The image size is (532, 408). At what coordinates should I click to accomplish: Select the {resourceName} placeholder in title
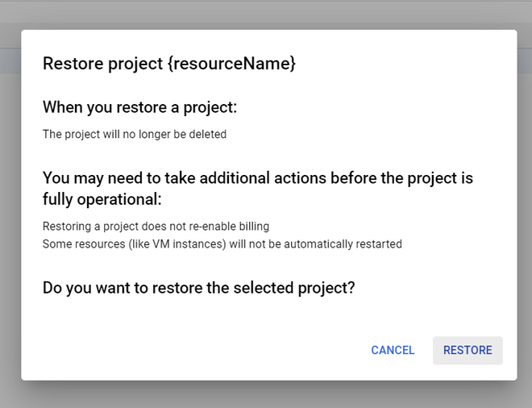(x=231, y=63)
